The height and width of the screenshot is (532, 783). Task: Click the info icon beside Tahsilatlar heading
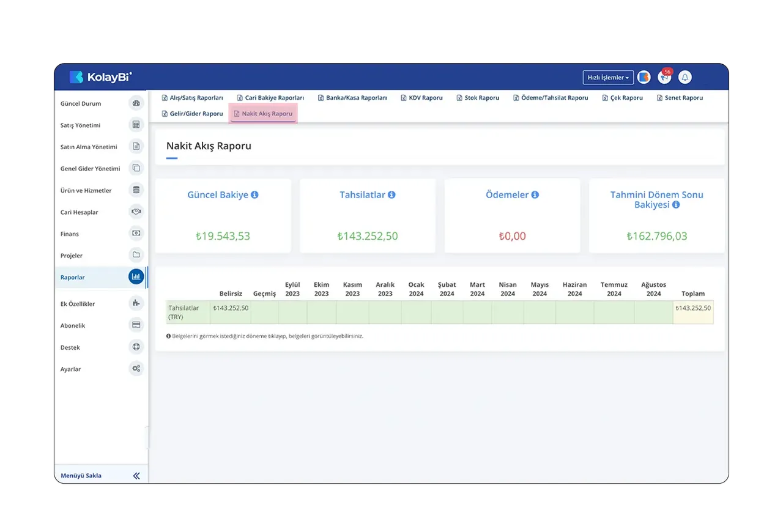[391, 195]
